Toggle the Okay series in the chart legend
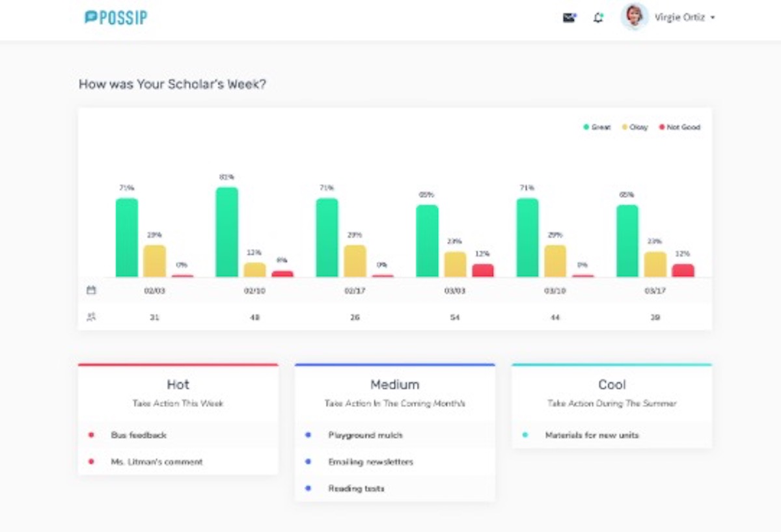Viewport: 781px width, 532px height. [635, 127]
